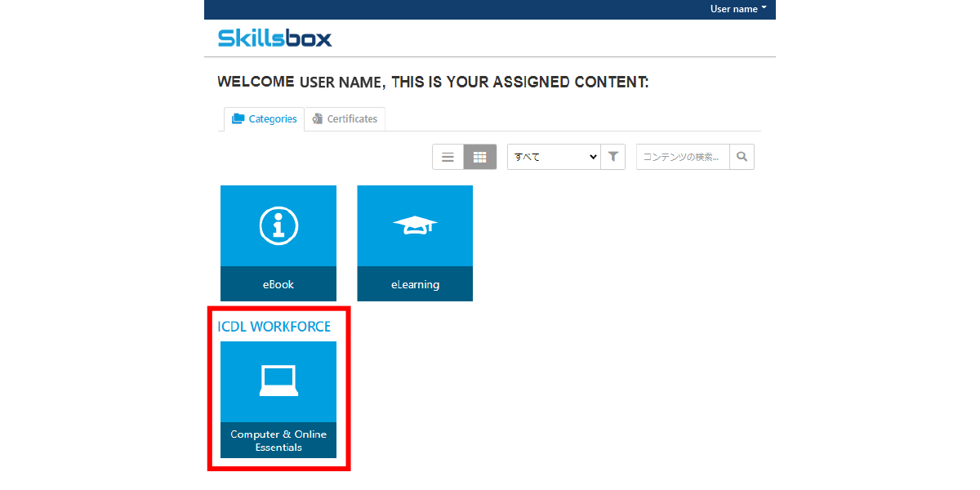Switch to list view layout
This screenshot has height=490, width=980.
448,157
